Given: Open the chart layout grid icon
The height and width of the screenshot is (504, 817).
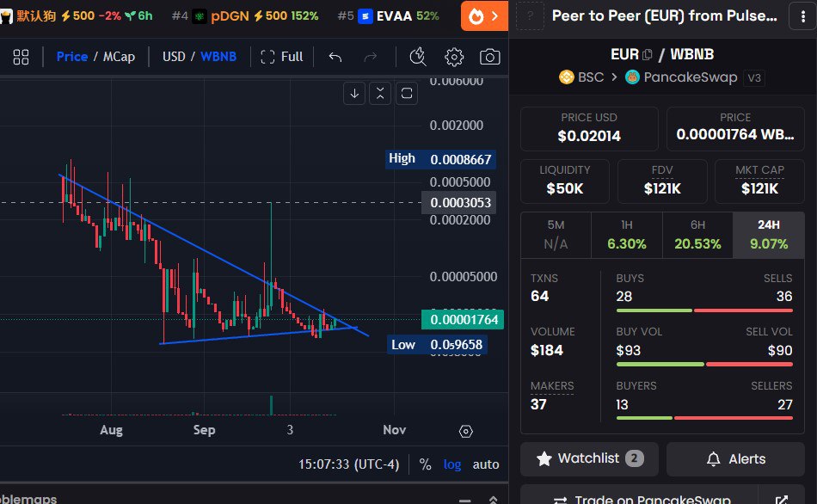Looking at the screenshot, I should [x=21, y=57].
